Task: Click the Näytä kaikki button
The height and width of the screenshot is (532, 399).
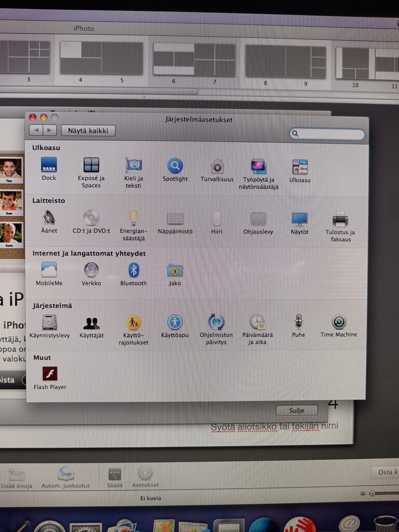Action: click(88, 131)
